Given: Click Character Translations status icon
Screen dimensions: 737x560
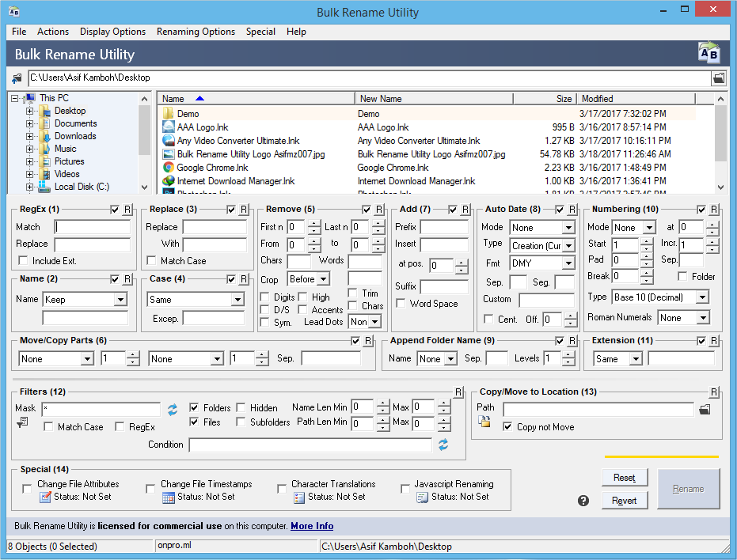Looking at the screenshot, I should click(299, 498).
